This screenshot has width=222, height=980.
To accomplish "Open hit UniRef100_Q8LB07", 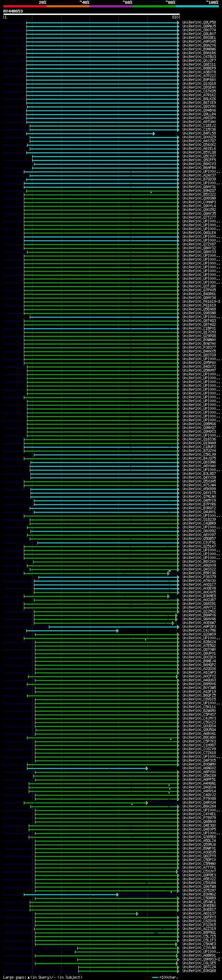I will (x=199, y=34).
